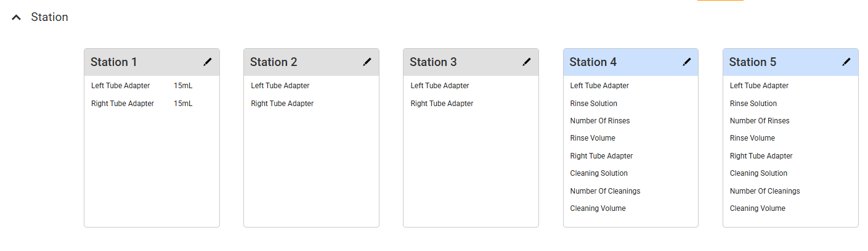Click the Station 1 edit pencil icon

point(208,62)
